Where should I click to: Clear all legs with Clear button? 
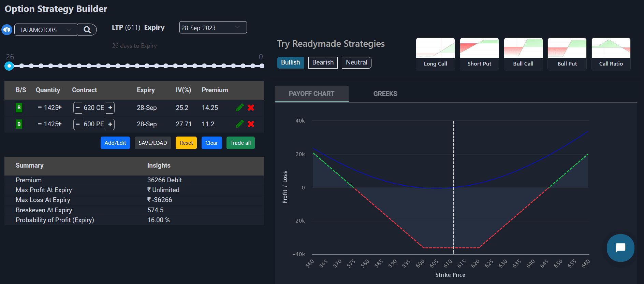pyautogui.click(x=212, y=143)
